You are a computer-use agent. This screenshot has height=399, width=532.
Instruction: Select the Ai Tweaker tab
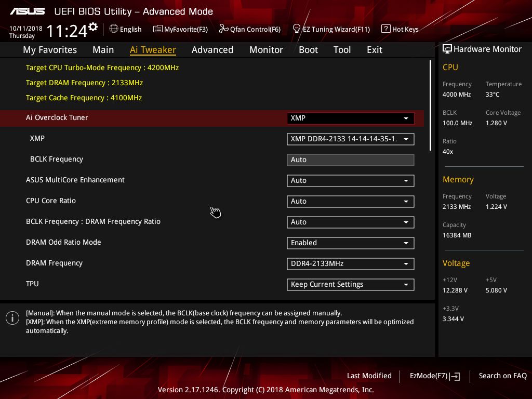pos(153,50)
